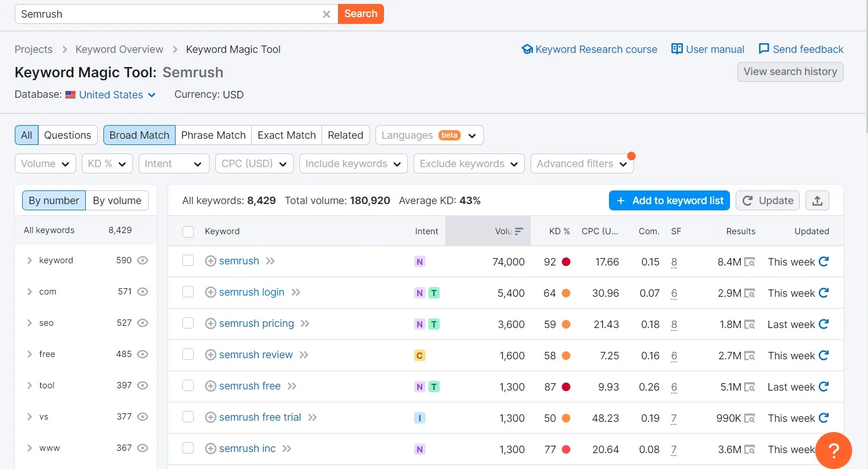The width and height of the screenshot is (868, 469).
Task: Open the United States database dropdown
Action: [110, 94]
